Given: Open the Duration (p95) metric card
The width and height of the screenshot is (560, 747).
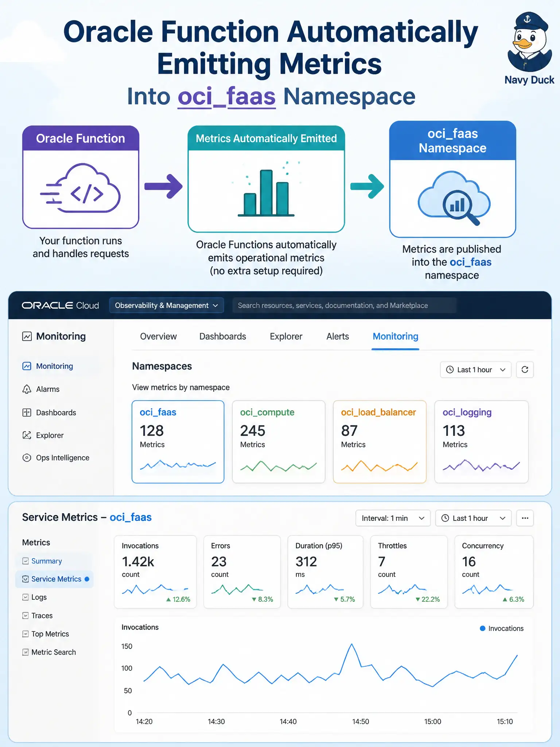Looking at the screenshot, I should click(x=326, y=572).
